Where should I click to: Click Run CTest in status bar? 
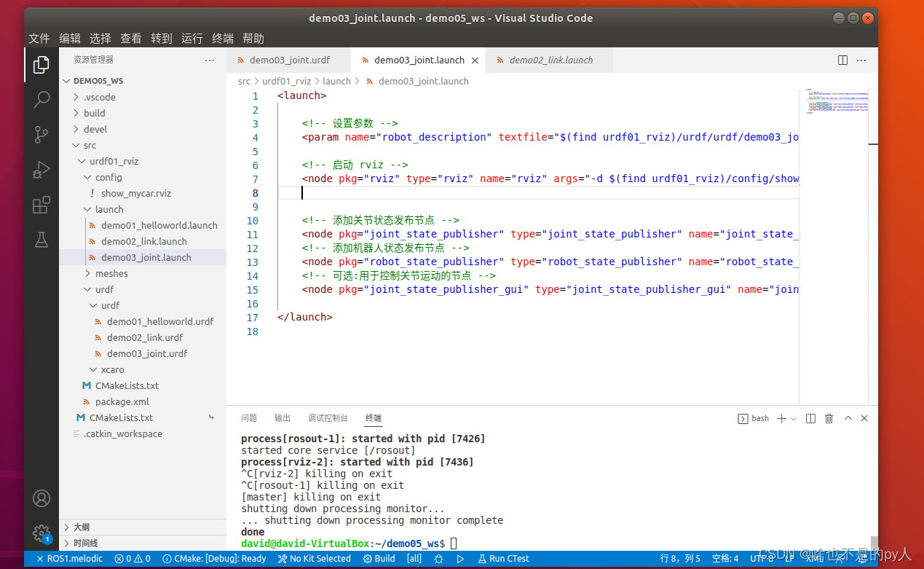click(504, 559)
